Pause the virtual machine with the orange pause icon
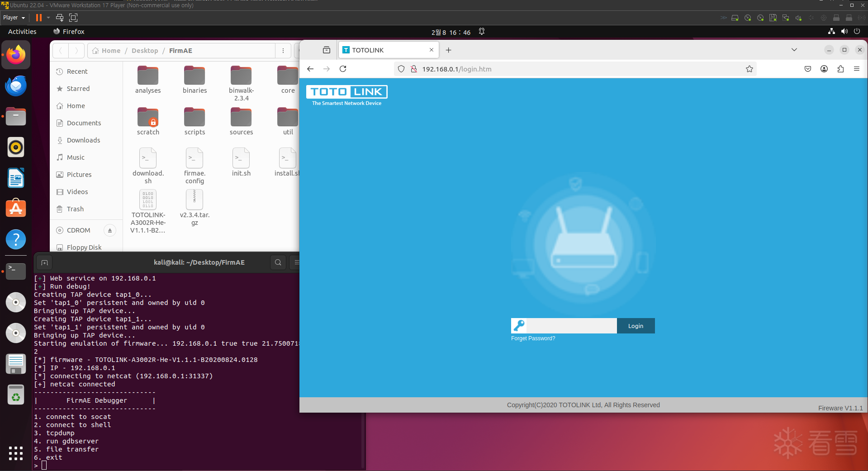 click(39, 18)
